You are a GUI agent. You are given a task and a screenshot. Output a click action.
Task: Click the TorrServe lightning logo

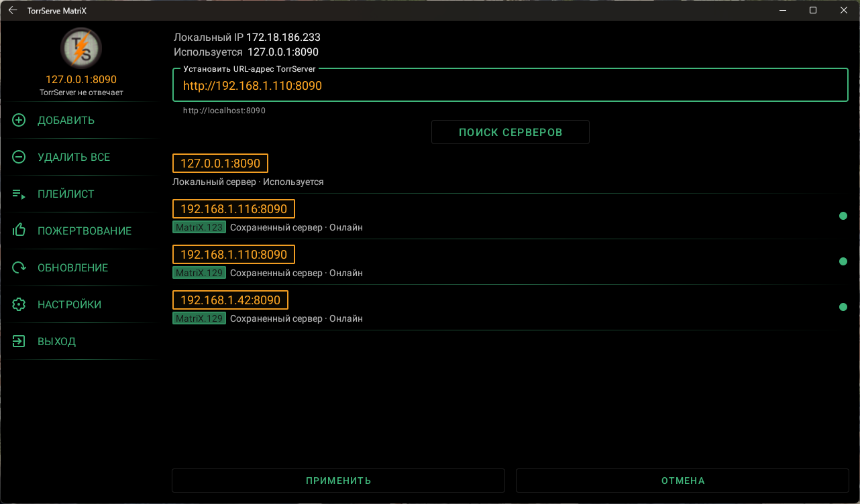(81, 49)
